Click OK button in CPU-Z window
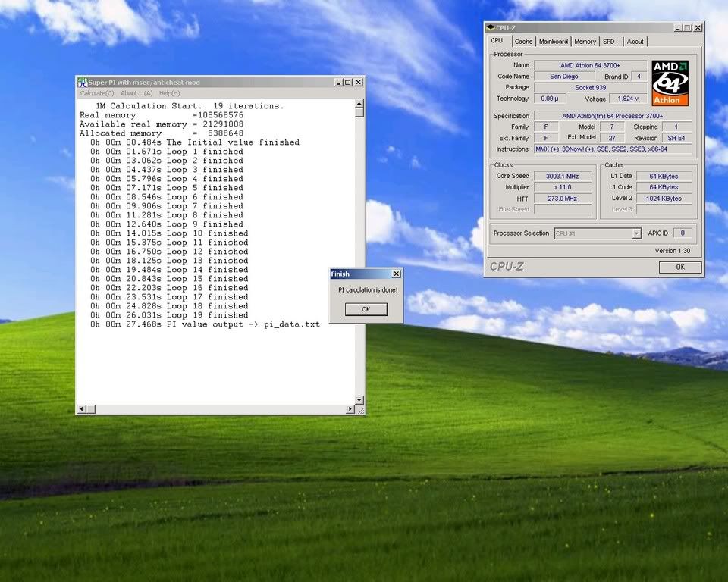 click(680, 267)
